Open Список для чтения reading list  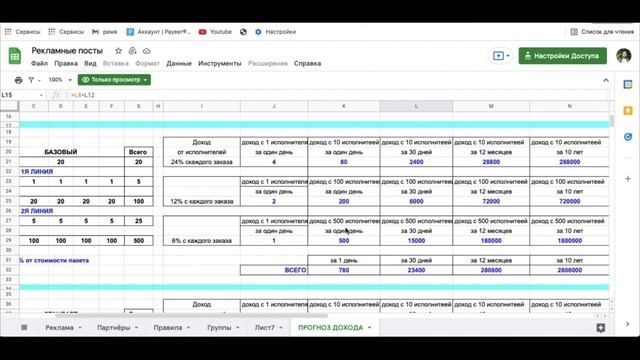(x=602, y=31)
